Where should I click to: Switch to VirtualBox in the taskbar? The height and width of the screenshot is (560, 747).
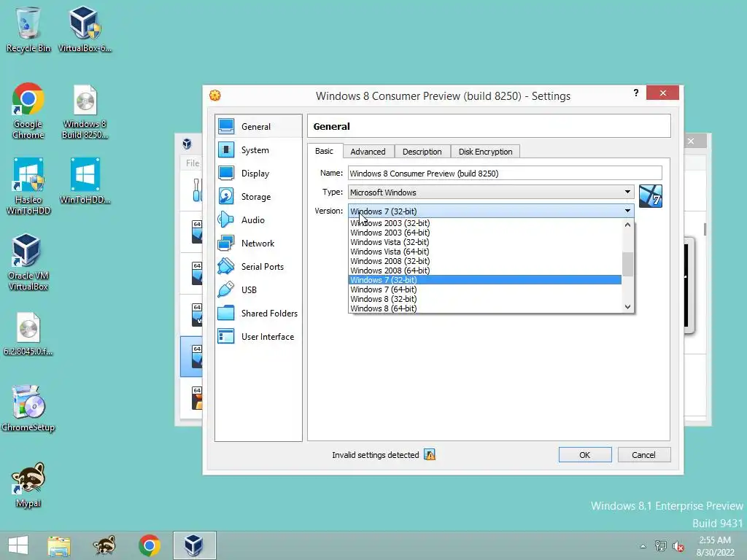tap(194, 545)
